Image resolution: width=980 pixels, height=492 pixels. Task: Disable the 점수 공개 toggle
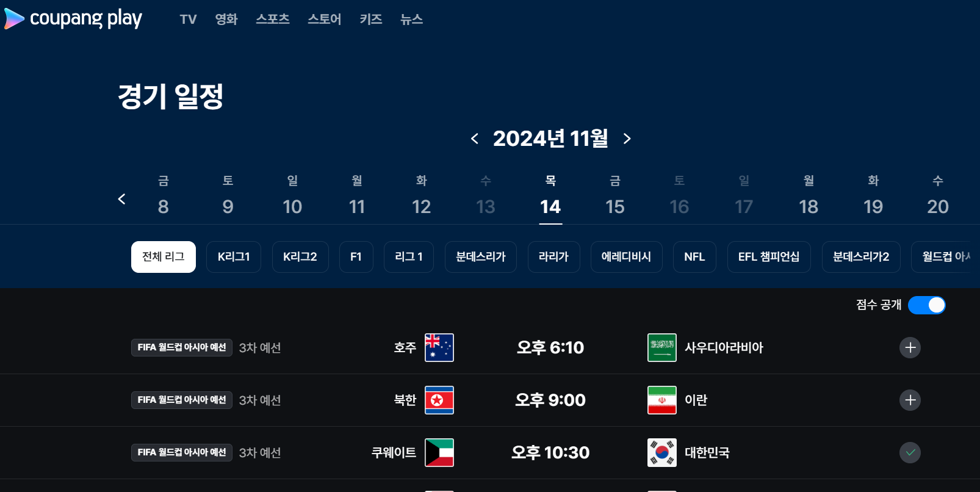927,305
